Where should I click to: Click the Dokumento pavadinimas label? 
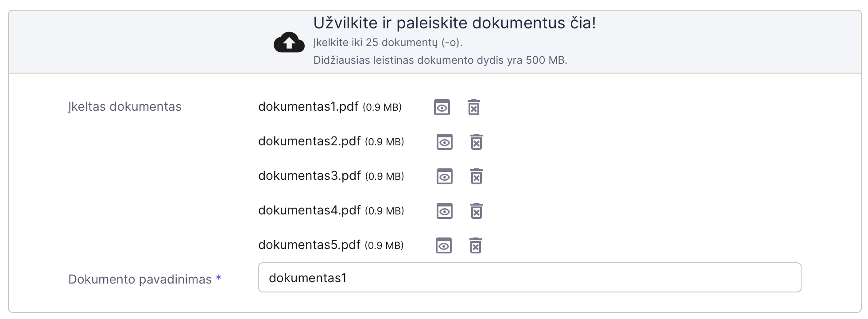(x=140, y=280)
